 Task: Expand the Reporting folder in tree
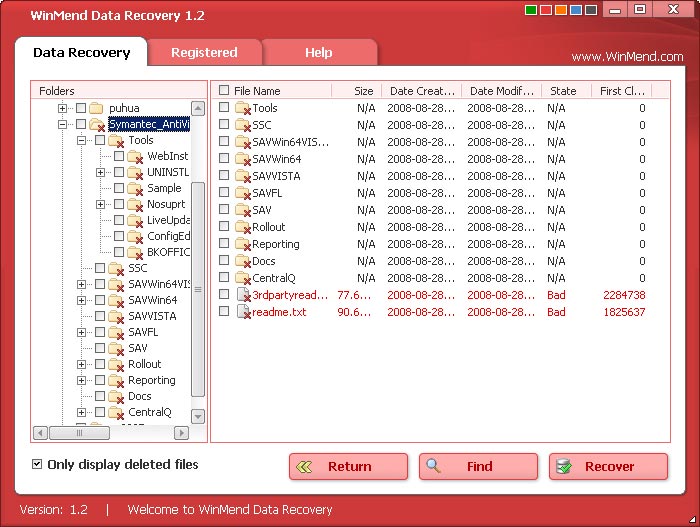pyautogui.click(x=82, y=380)
